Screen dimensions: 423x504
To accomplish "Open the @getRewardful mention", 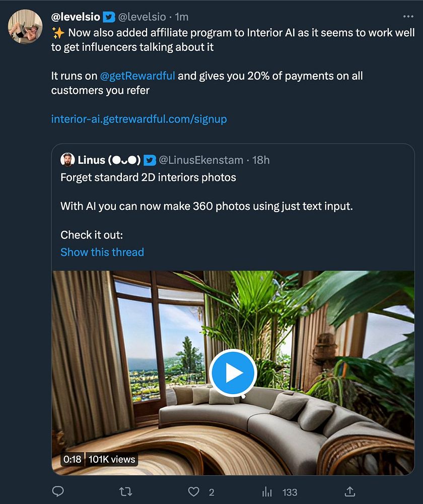I will pos(137,76).
